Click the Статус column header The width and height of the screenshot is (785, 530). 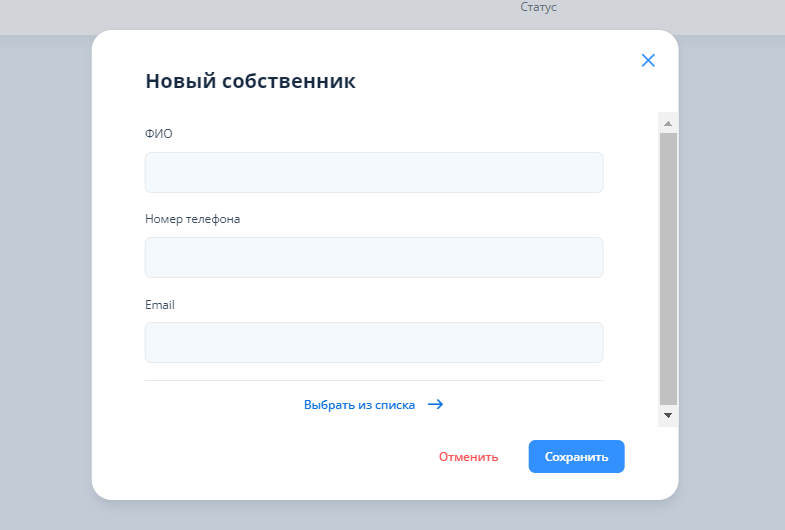pyautogui.click(x=538, y=8)
